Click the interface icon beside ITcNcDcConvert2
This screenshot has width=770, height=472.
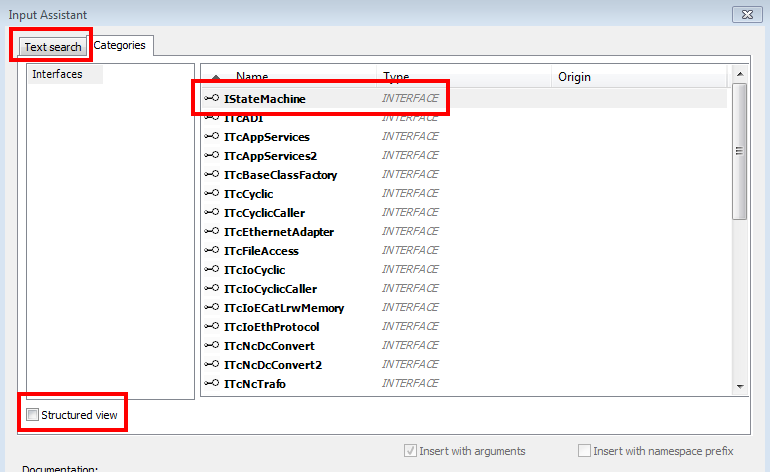point(212,364)
